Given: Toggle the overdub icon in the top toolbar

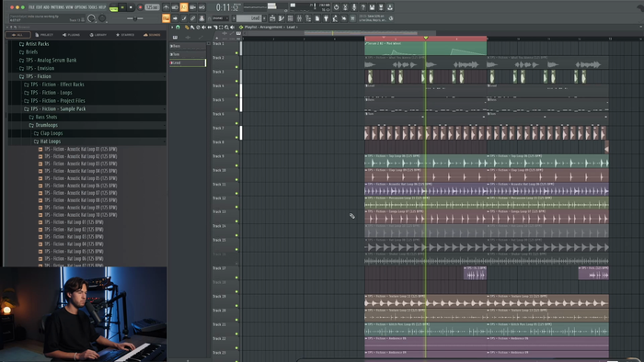Looking at the screenshot, I should tap(192, 7).
